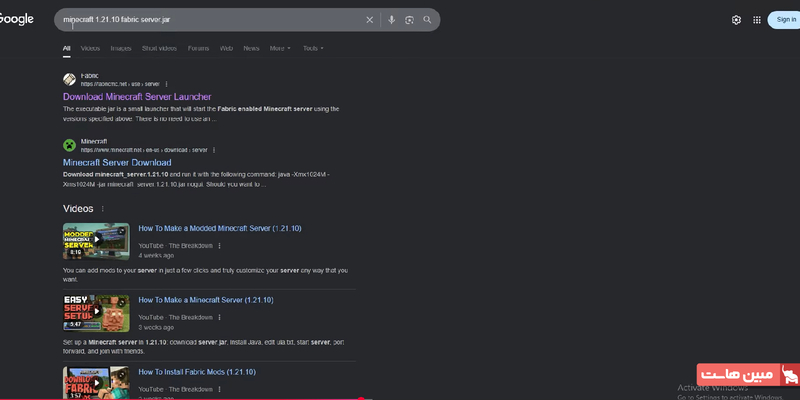
Task: Start voice search with microphone icon
Action: tap(391, 20)
